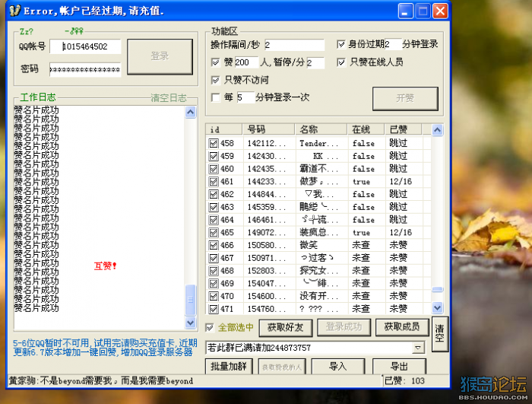Click the log scrollbar down arrow
Screen dimensions: 532x404
[191, 322]
